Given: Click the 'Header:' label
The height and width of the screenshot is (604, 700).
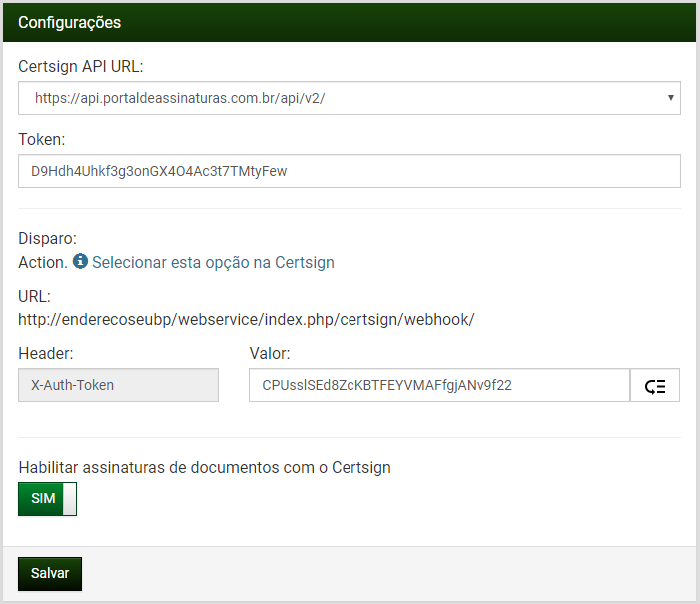Looking at the screenshot, I should (x=46, y=353).
